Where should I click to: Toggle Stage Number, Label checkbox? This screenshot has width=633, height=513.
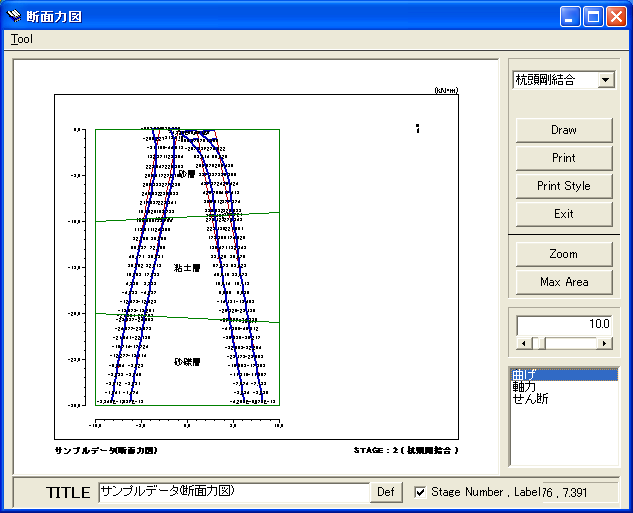point(420,492)
